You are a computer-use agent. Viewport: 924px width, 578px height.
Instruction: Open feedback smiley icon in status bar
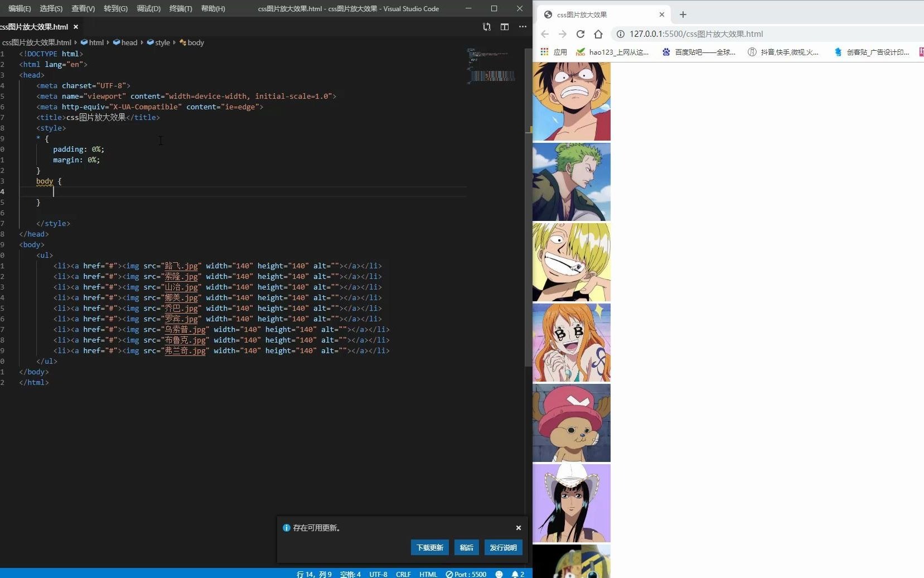[x=498, y=574]
